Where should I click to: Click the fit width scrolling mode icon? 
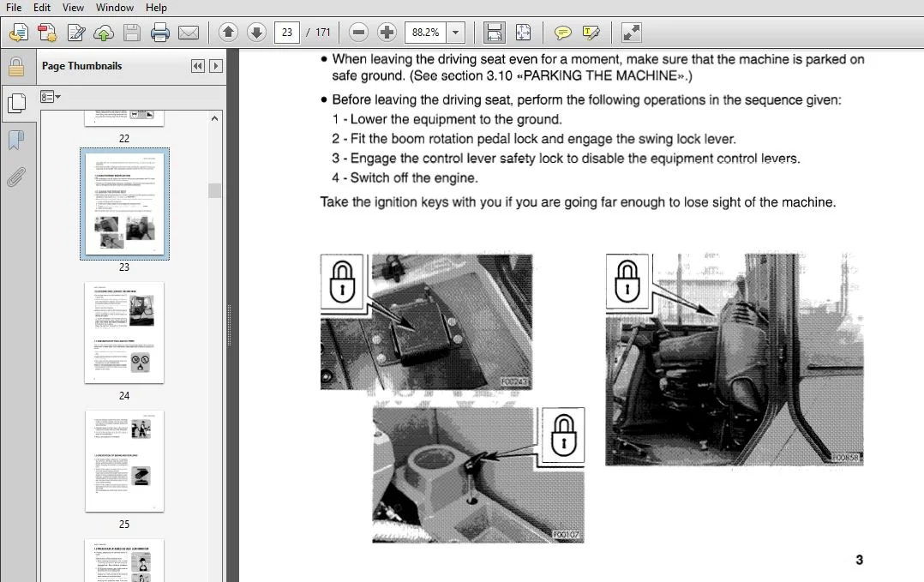click(x=494, y=33)
